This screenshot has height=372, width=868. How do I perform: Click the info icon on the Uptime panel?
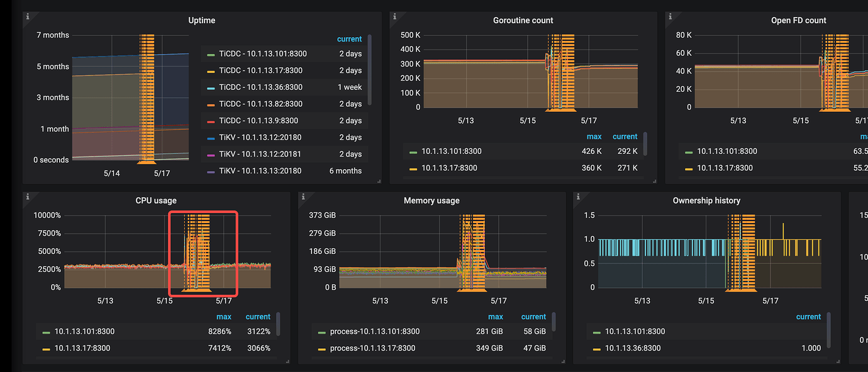[28, 17]
